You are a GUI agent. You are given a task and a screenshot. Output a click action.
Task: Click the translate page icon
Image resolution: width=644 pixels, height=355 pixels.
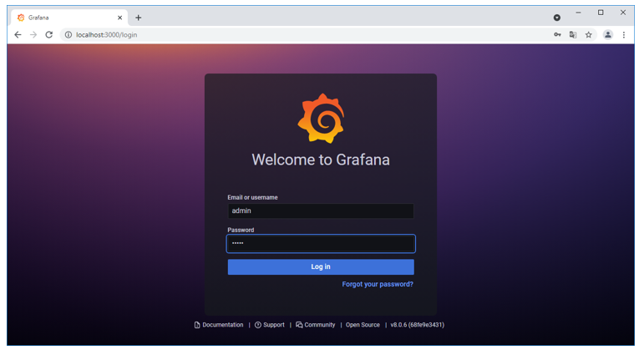click(573, 35)
